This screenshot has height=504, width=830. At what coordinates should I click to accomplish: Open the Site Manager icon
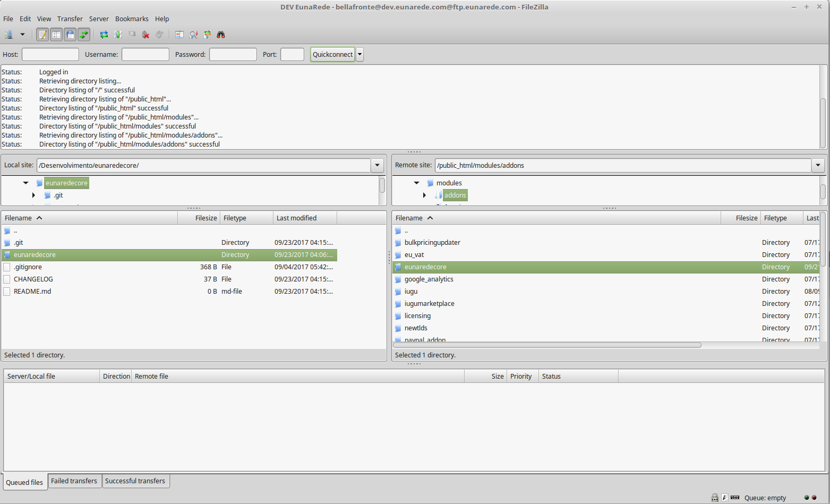[x=9, y=35]
